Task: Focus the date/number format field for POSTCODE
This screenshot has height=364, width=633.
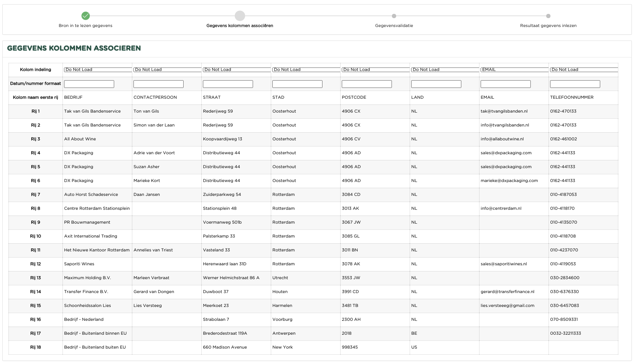Action: point(367,84)
